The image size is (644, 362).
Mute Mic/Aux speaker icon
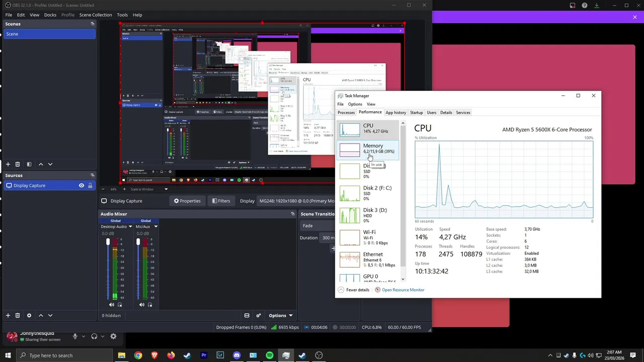click(142, 305)
